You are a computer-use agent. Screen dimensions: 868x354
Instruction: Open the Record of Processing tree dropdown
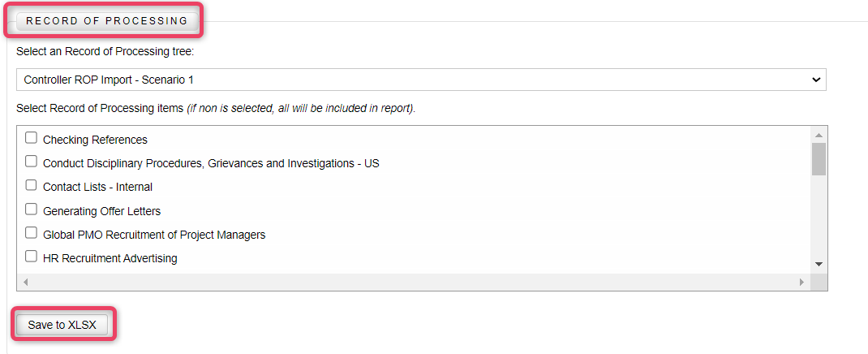pos(421,80)
